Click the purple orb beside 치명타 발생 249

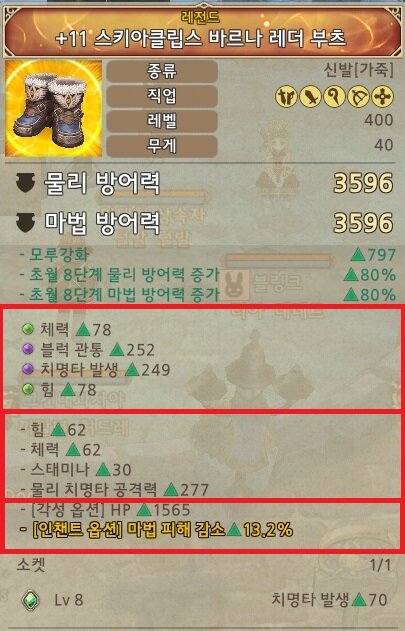28,369
